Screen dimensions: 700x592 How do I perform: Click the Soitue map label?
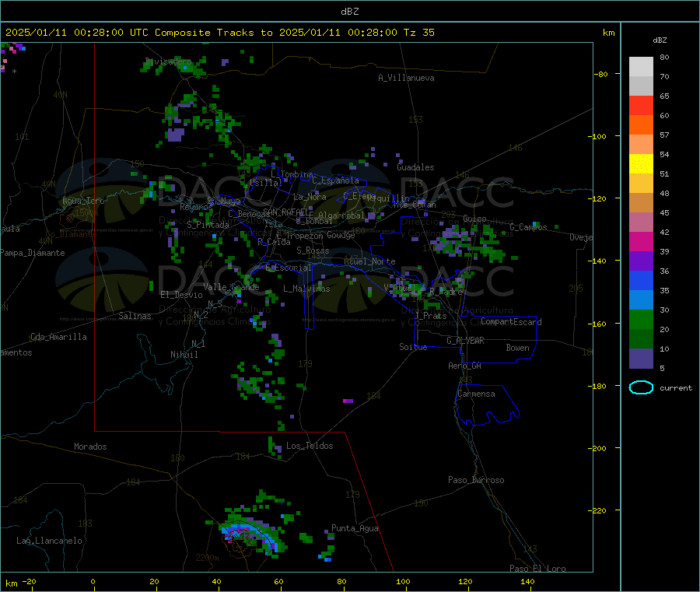[x=413, y=347]
